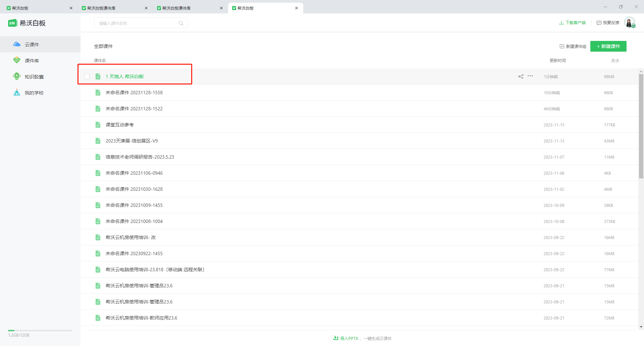Click the 全部课件 heading
Screen dimensions: 644x346
[103, 46]
